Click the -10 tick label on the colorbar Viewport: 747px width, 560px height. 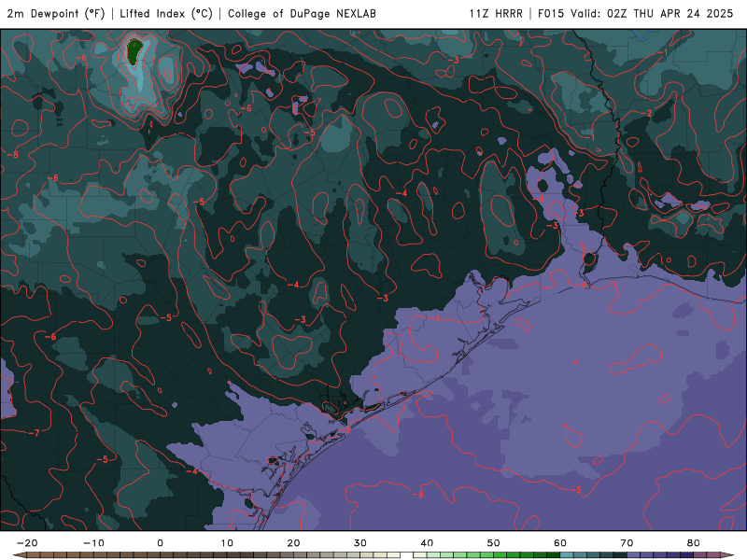tap(93, 543)
